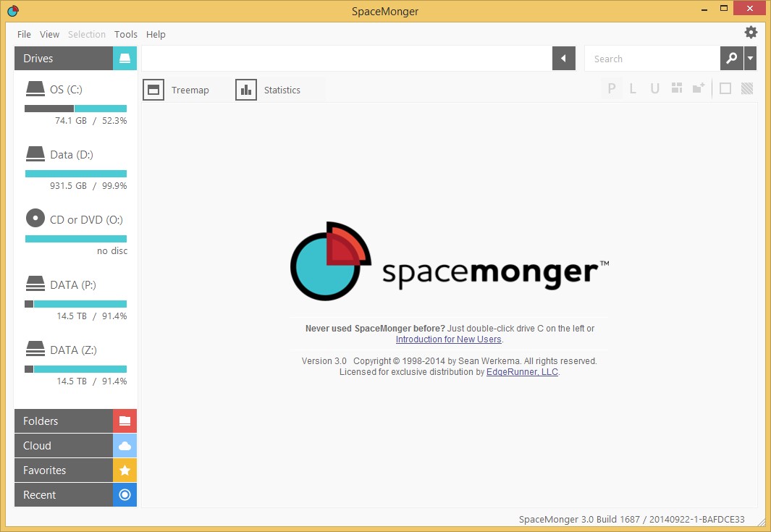The image size is (771, 532).
Task: Open settings via the gear icon
Action: (x=750, y=32)
